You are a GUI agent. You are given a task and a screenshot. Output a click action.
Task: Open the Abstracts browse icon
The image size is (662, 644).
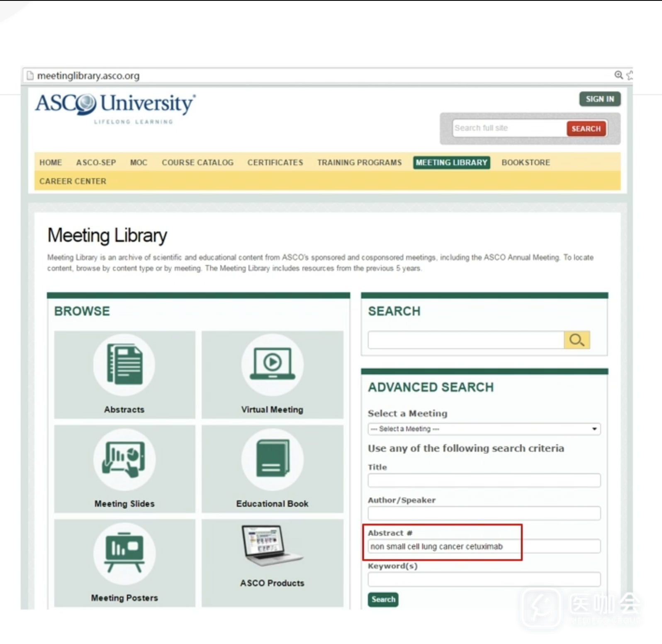124,365
